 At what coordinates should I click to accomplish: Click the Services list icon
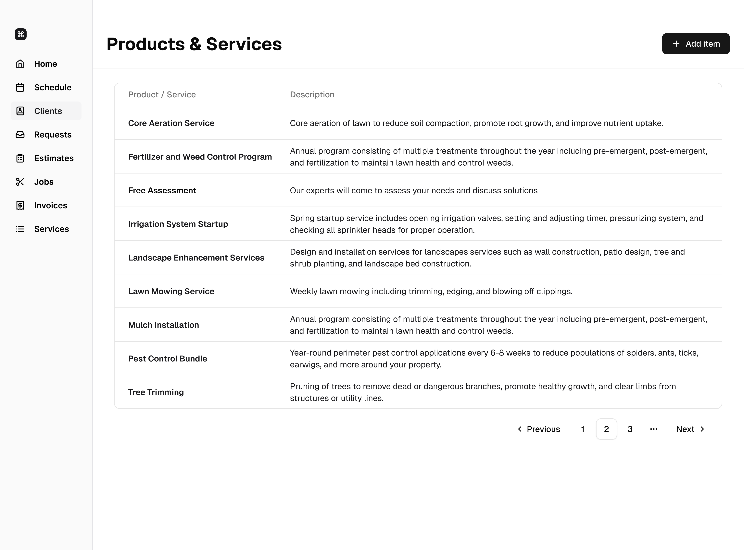click(20, 229)
